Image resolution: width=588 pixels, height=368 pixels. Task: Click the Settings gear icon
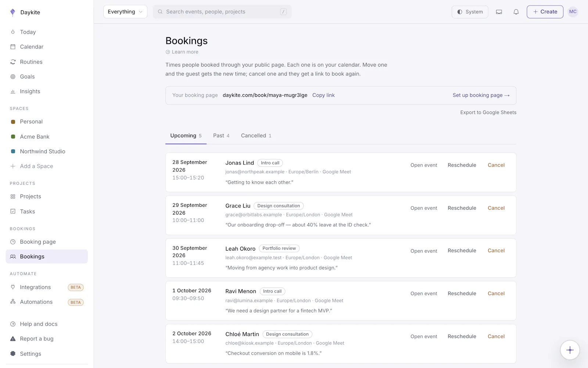pyautogui.click(x=13, y=354)
